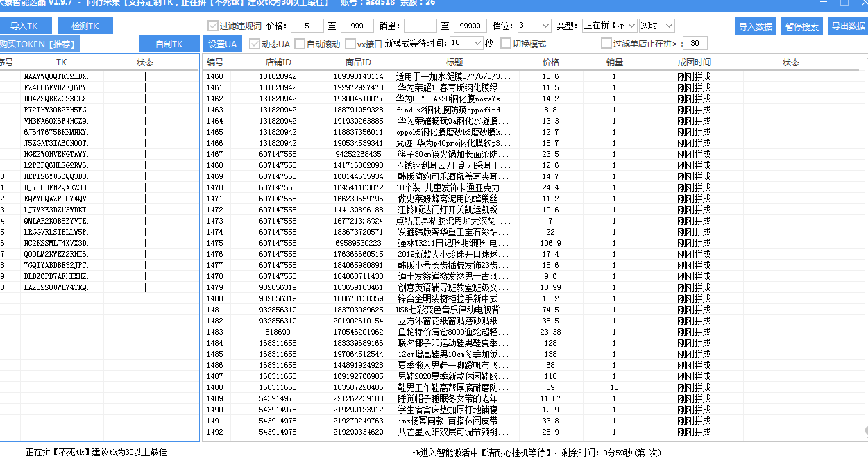The height and width of the screenshot is (463, 868).
Task: Select the TK entry starting with J5ZGAT
Action: point(61,143)
